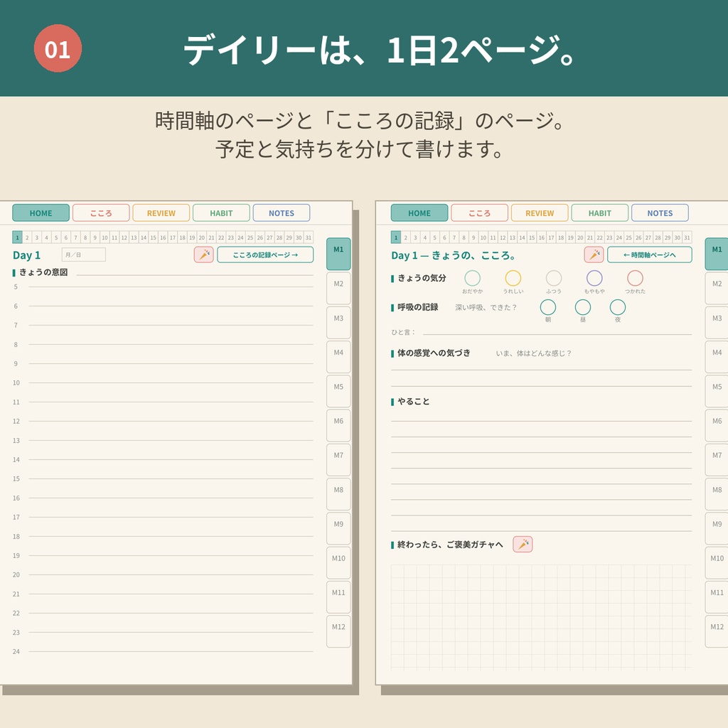Select the おだやか mood circle
Viewport: 728px width, 728px height.
point(472,278)
